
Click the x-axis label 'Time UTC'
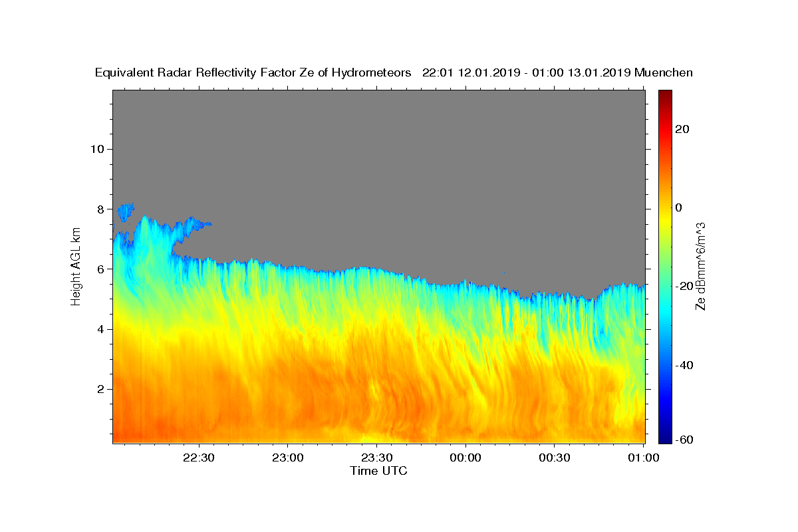(378, 471)
